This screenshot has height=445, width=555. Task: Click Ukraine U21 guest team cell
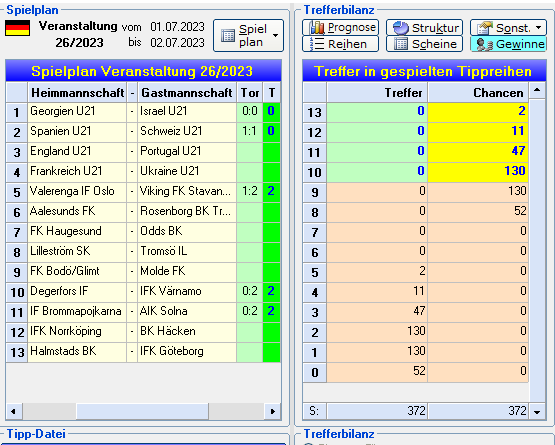pyautogui.click(x=187, y=172)
